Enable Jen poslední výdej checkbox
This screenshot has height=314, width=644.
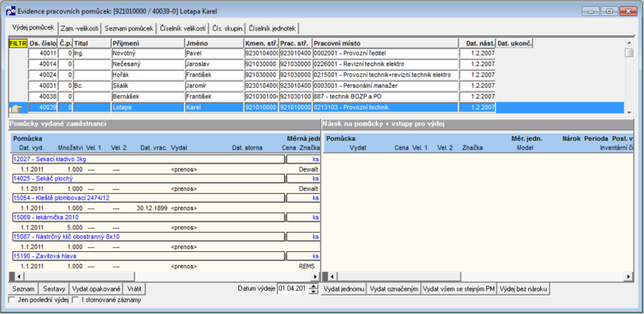[12, 300]
